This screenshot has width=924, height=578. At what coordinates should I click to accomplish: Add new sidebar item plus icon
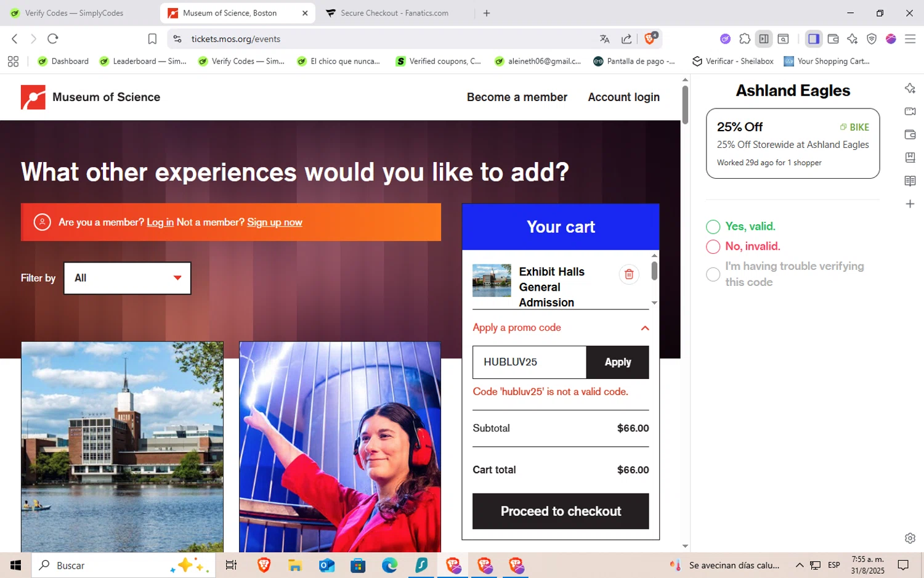(910, 204)
